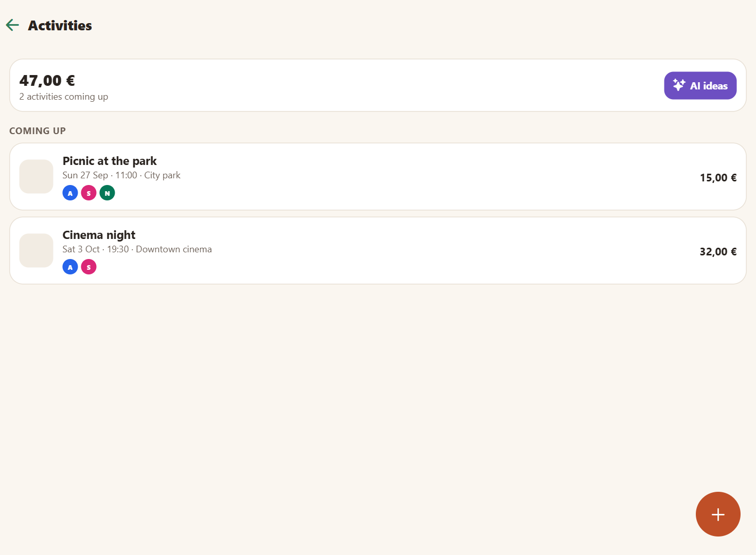Click the Picnic activity placeholder thumbnail
The height and width of the screenshot is (555, 756).
[x=36, y=176]
